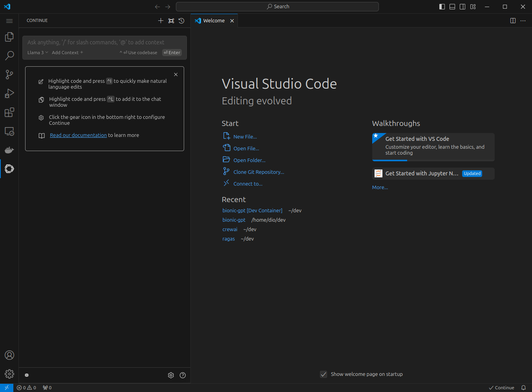Toggle the primary side bar visibility
Image resolution: width=532 pixels, height=392 pixels.
[442, 7]
